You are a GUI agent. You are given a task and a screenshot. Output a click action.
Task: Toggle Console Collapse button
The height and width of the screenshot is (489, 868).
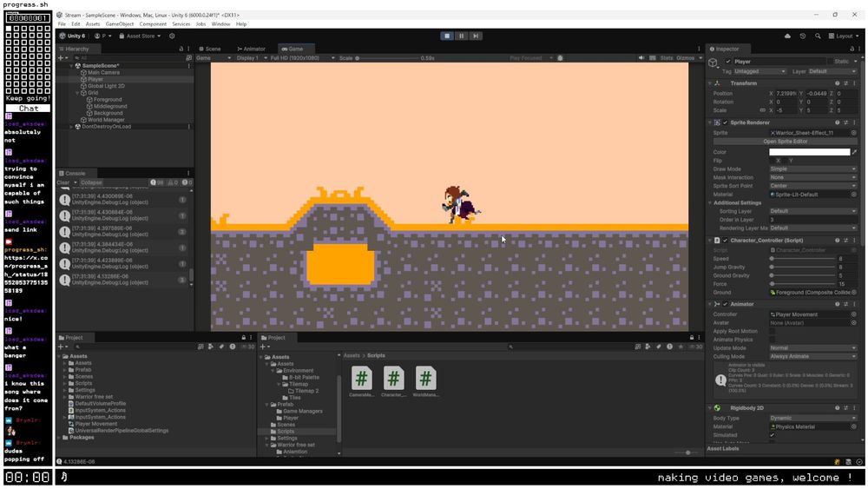pos(91,182)
